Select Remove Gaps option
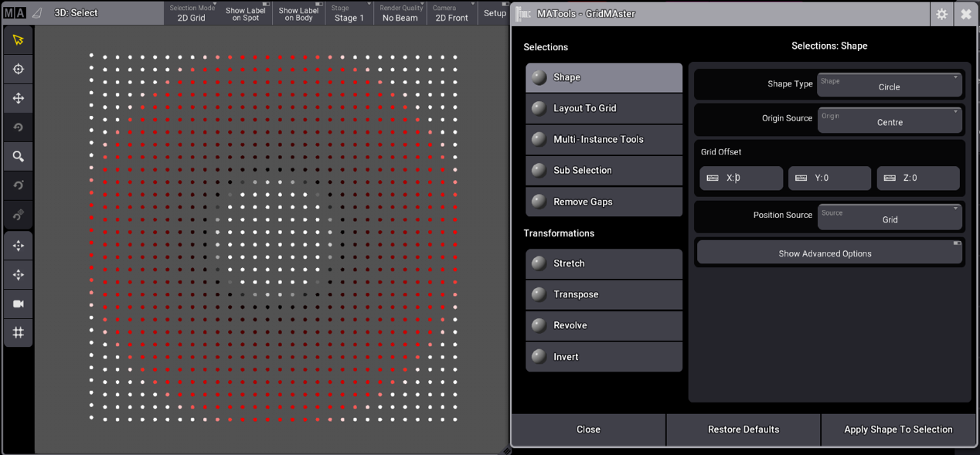The image size is (980, 455). click(x=604, y=202)
